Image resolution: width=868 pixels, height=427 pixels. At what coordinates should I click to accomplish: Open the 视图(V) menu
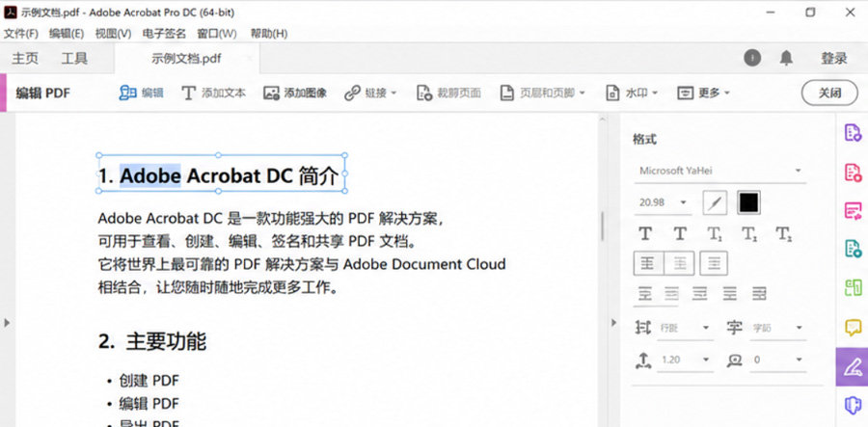(113, 34)
